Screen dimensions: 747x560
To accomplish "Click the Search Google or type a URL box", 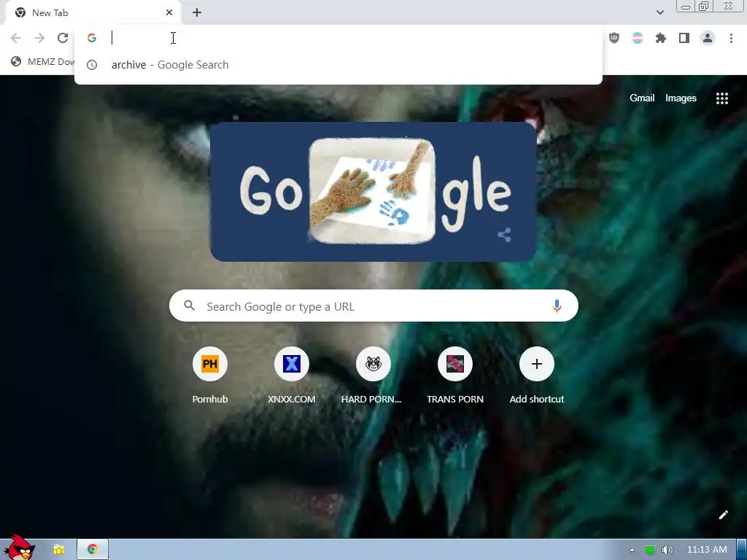I will pos(373,306).
